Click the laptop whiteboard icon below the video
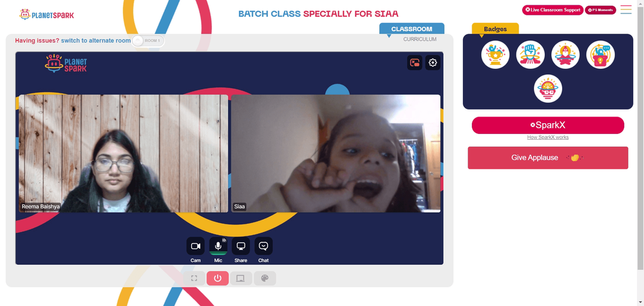Screen dimensions: 644x306 pyautogui.click(x=241, y=278)
